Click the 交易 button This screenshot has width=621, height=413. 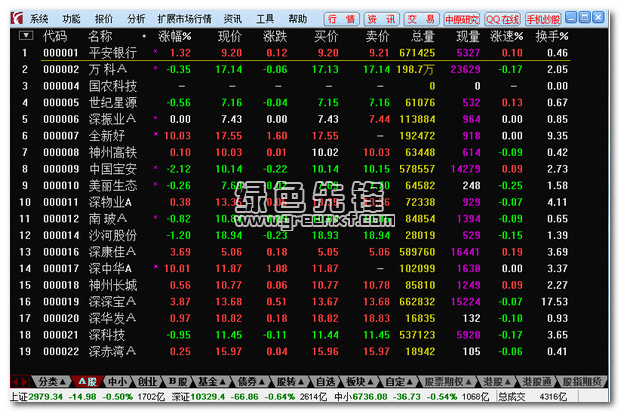pos(421,19)
